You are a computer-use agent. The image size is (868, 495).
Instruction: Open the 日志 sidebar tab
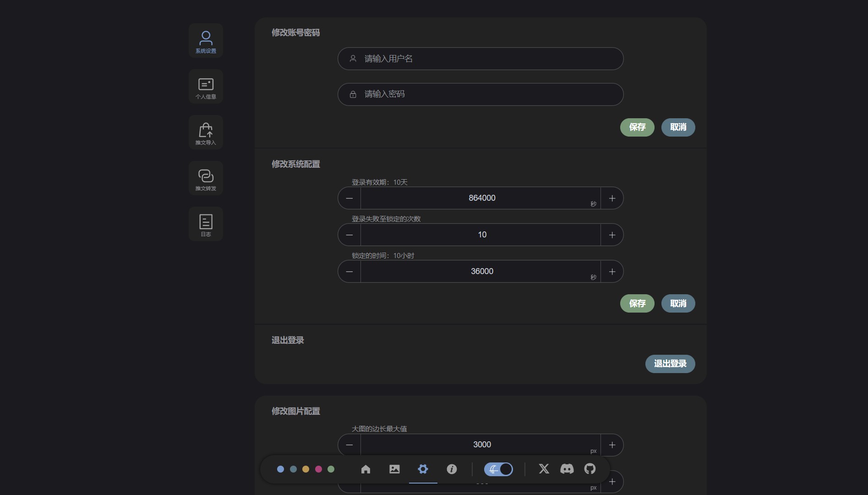coord(206,224)
